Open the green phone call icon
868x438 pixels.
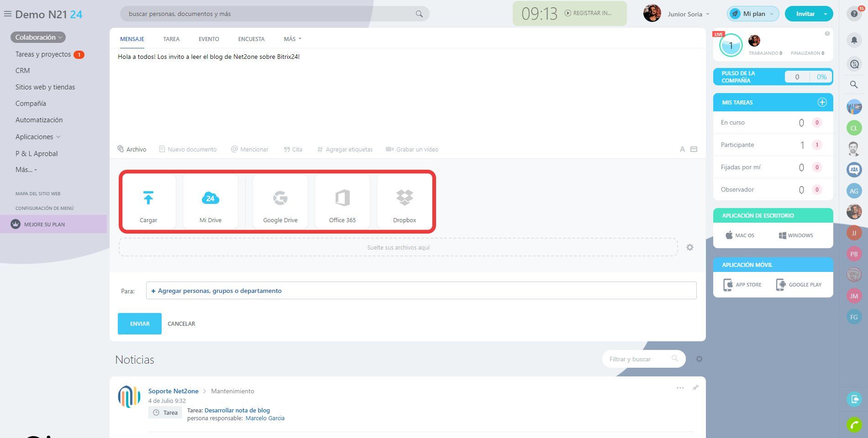854,425
